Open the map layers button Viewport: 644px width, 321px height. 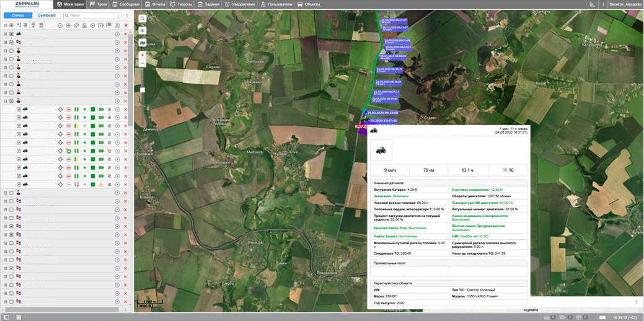(x=142, y=42)
